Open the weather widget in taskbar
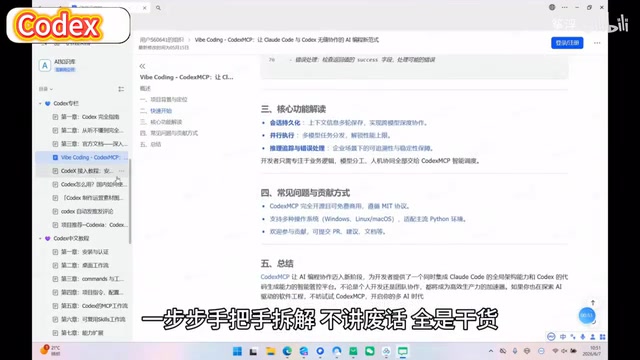This screenshot has width=640, height=360. coord(50,350)
